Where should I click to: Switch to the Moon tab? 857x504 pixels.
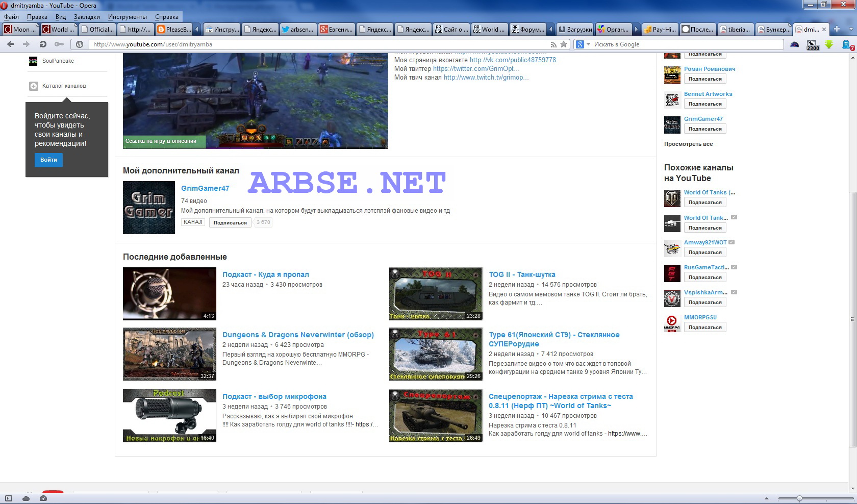(20, 29)
